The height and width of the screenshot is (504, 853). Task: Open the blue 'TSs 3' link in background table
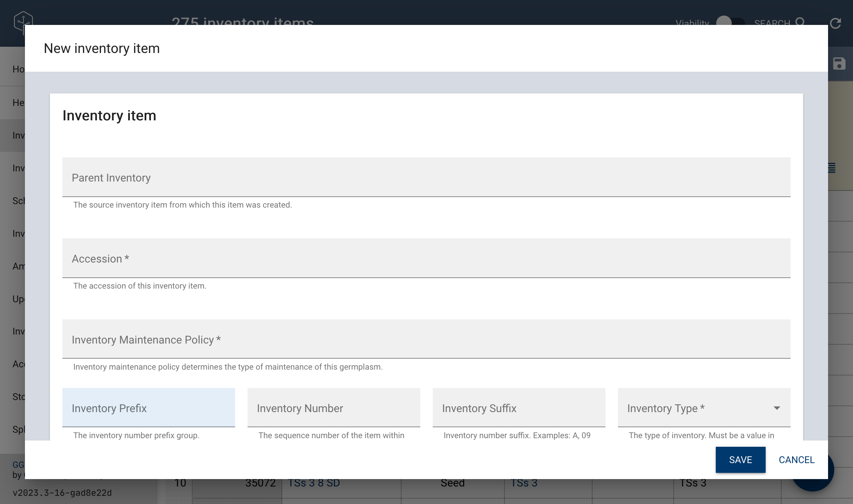pos(524,483)
